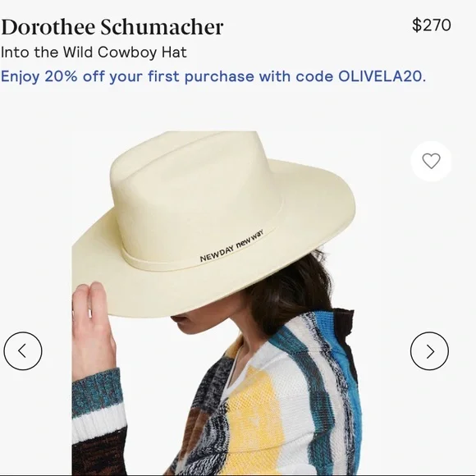Screen dimensions: 476x476
Task: Click the NEWDAY new way lettering on the hat
Action: click(231, 246)
